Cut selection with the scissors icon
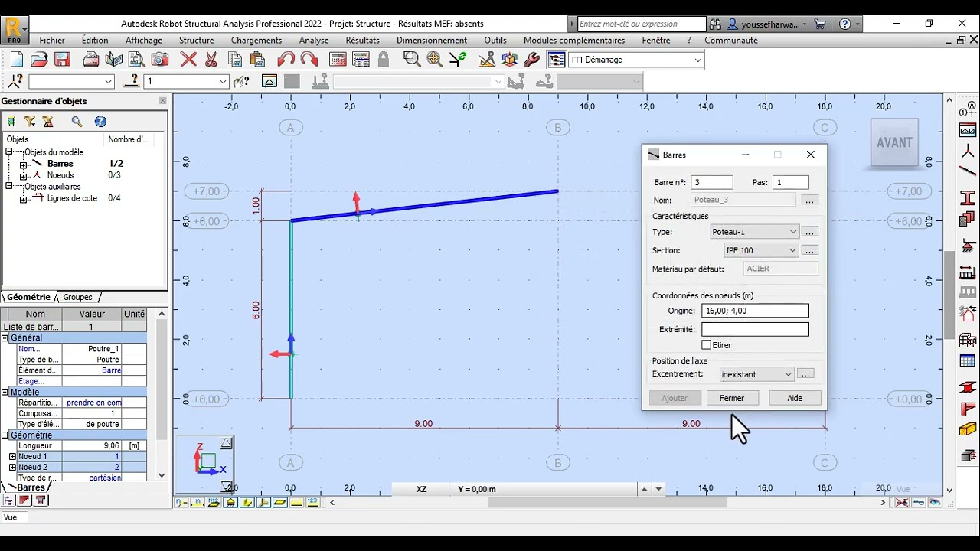Image resolution: width=980 pixels, height=551 pixels. [x=211, y=60]
